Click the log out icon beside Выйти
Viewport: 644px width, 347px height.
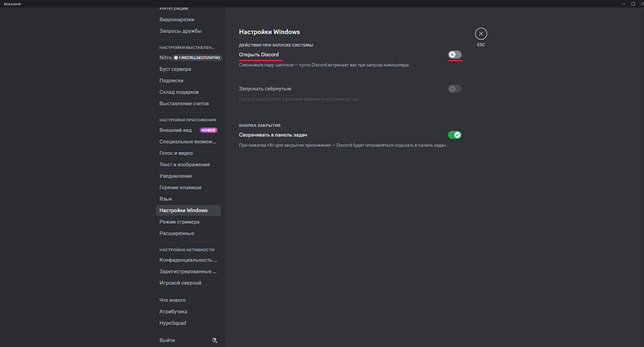[x=215, y=340]
